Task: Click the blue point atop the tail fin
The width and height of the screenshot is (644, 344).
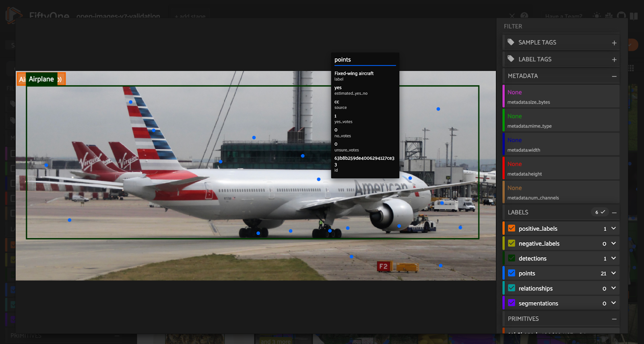Action: pos(130,102)
